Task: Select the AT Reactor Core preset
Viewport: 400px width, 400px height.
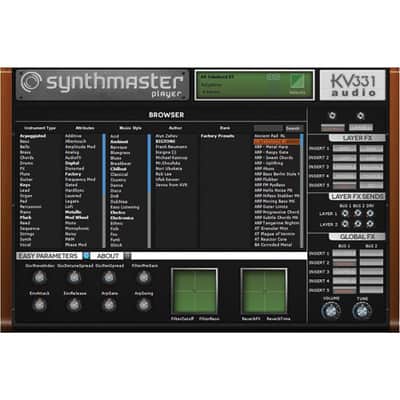Action: [270, 239]
